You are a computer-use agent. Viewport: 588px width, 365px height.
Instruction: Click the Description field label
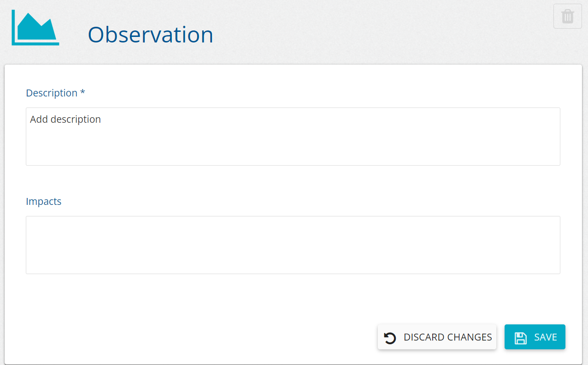52,93
